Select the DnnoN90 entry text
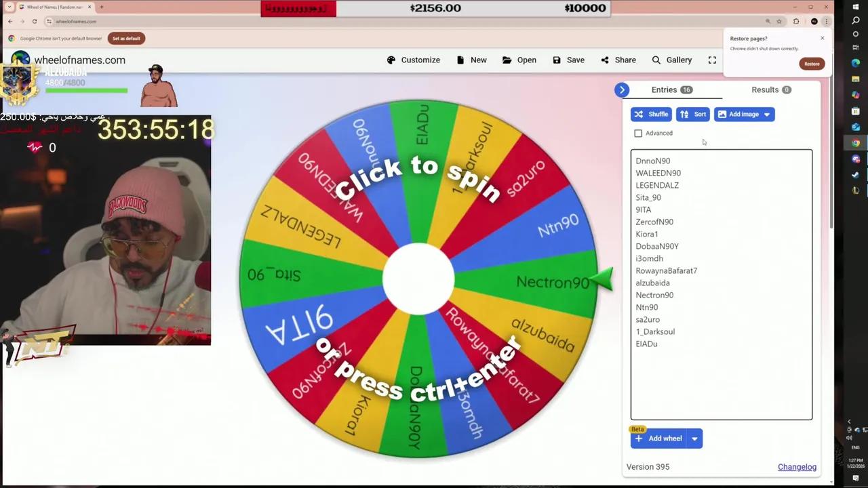868x488 pixels. [653, 161]
